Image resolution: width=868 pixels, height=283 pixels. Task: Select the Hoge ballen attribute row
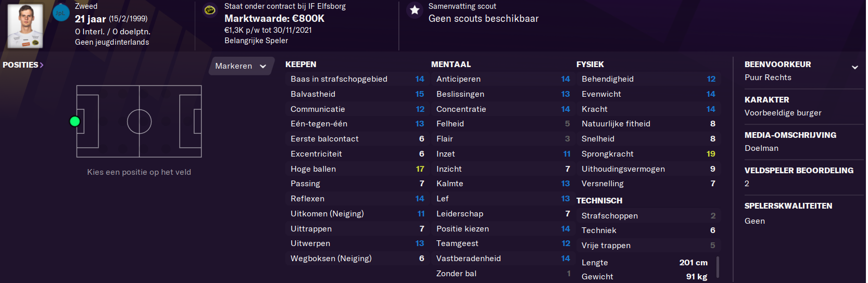[x=357, y=169]
